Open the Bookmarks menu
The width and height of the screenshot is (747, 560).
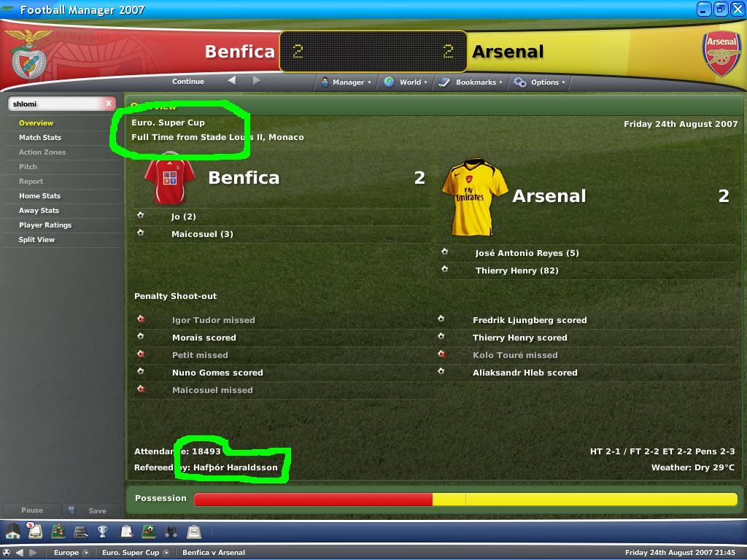pos(471,82)
